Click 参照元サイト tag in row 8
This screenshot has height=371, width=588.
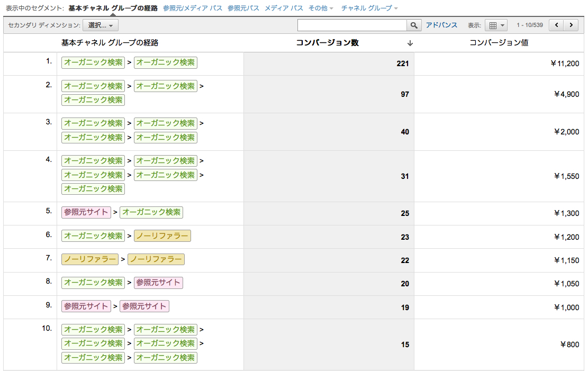[158, 283]
